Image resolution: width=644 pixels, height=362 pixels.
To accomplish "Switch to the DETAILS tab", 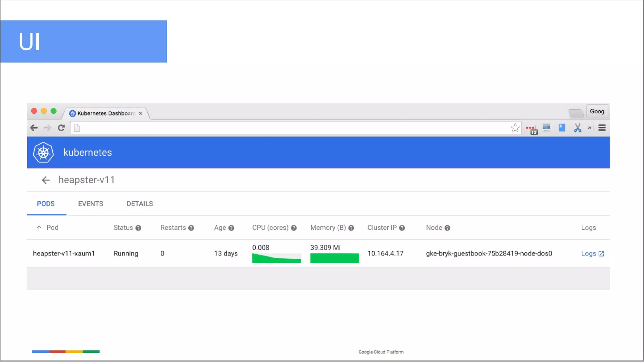I will click(x=140, y=204).
